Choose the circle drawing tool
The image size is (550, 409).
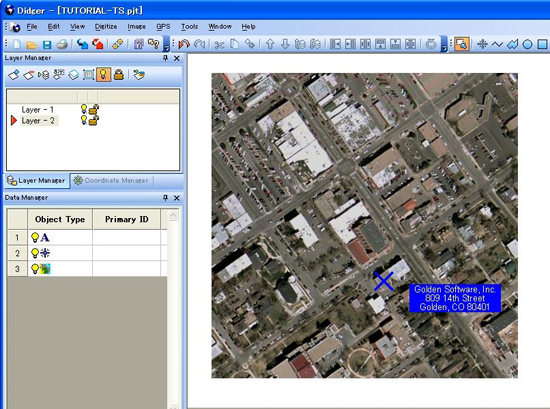[x=527, y=44]
